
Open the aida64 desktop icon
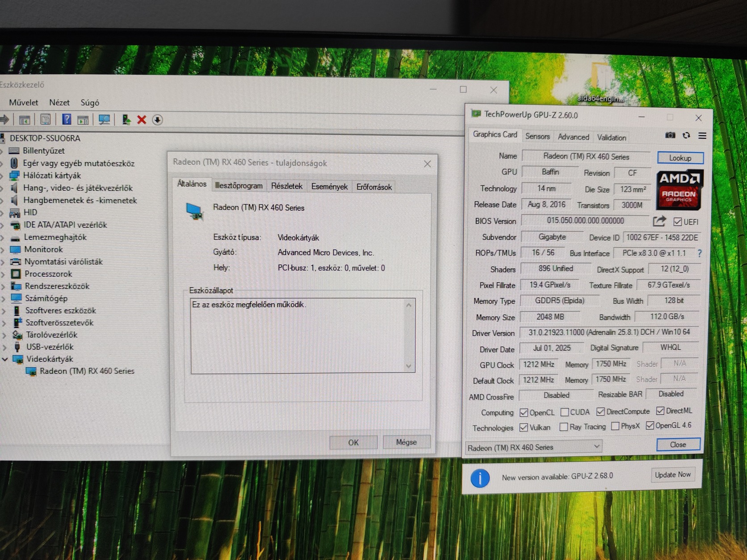600,83
